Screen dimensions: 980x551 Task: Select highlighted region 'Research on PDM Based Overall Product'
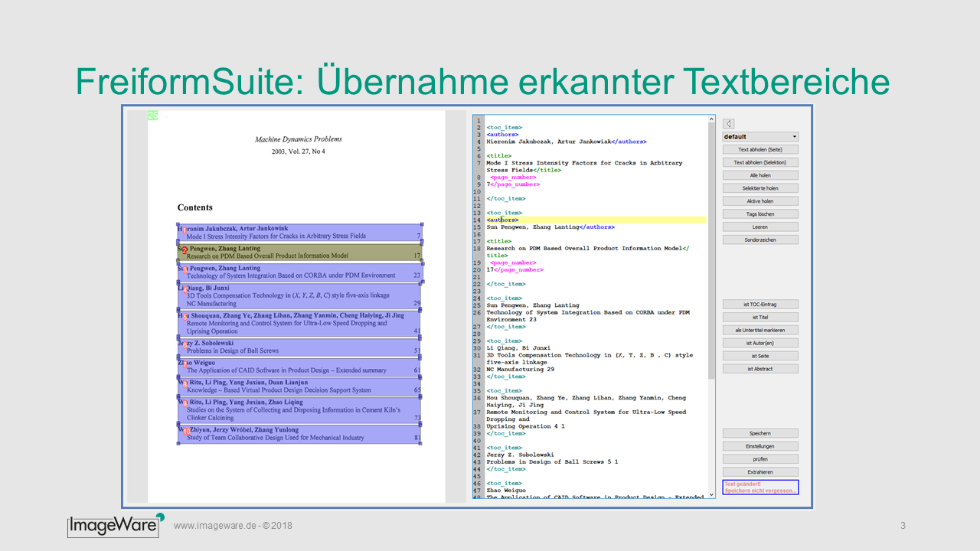(x=299, y=253)
